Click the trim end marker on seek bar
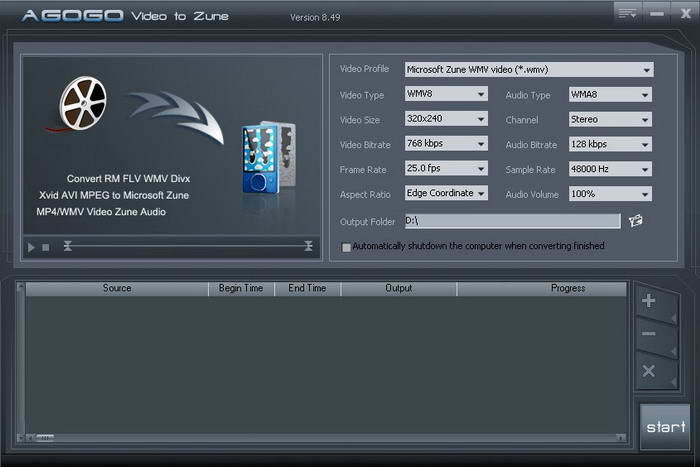Image resolution: width=700 pixels, height=467 pixels. (x=308, y=246)
